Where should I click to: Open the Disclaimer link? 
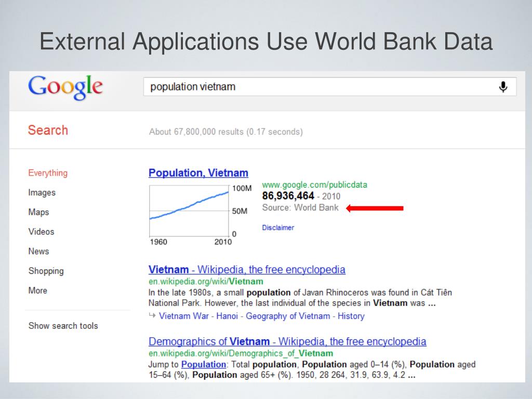(x=278, y=228)
